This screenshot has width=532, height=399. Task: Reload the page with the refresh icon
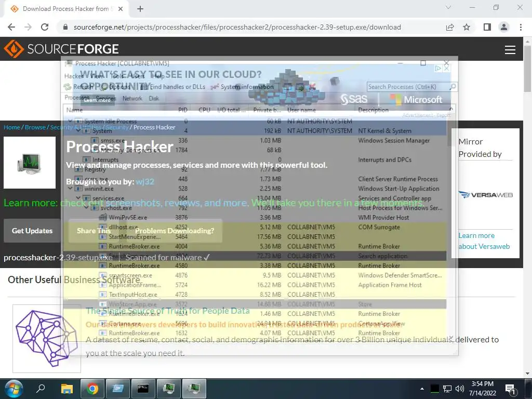(x=45, y=27)
